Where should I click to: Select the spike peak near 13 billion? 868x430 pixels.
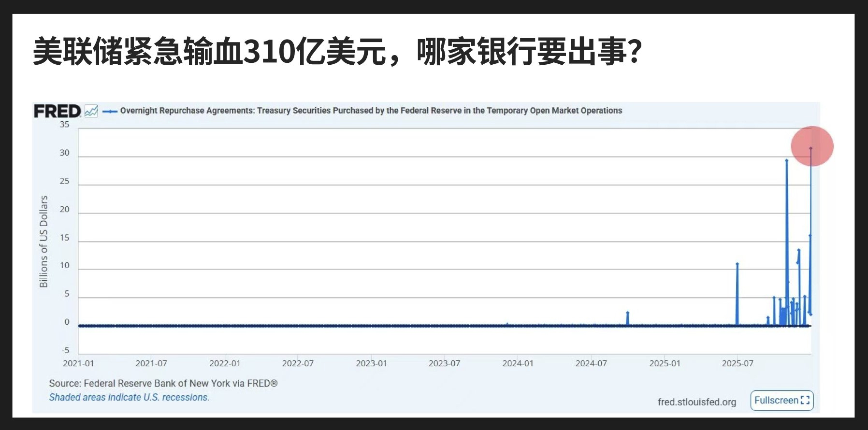(x=798, y=250)
